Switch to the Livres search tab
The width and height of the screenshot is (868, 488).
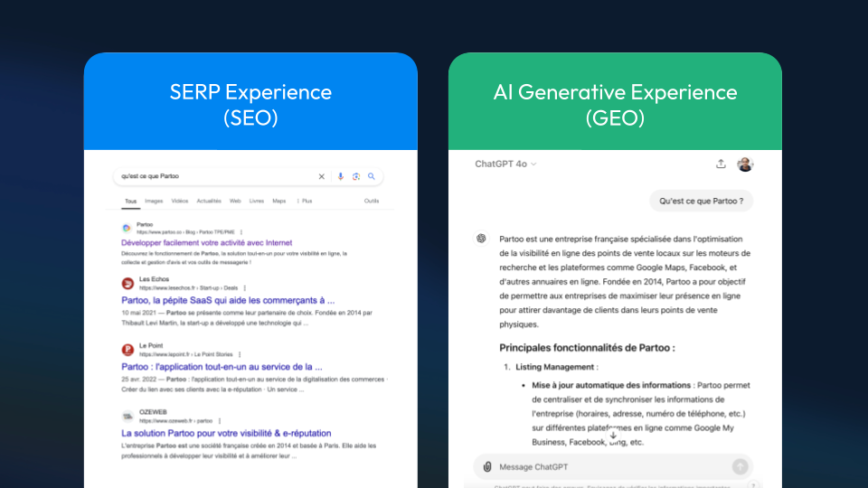(x=256, y=201)
